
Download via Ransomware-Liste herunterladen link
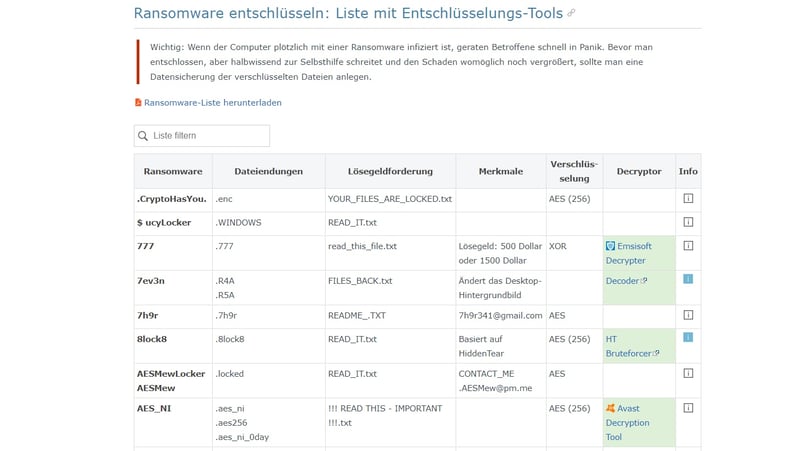212,102
